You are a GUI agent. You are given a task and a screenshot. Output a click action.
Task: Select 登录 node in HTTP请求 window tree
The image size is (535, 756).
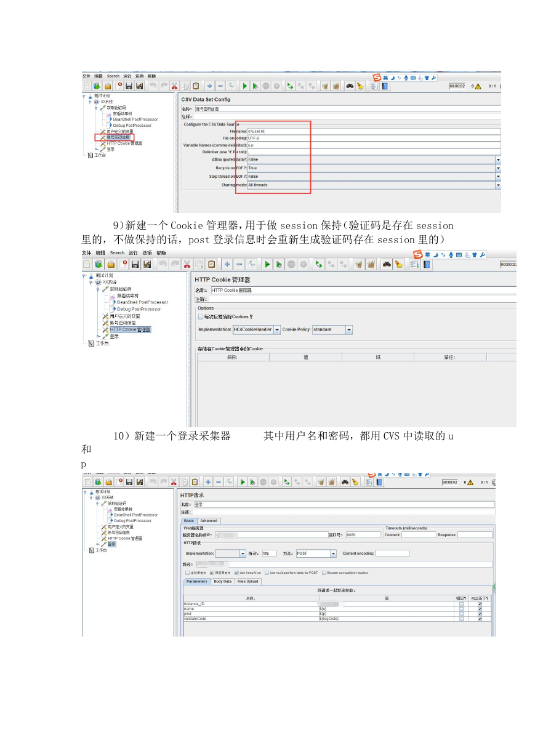(x=111, y=544)
